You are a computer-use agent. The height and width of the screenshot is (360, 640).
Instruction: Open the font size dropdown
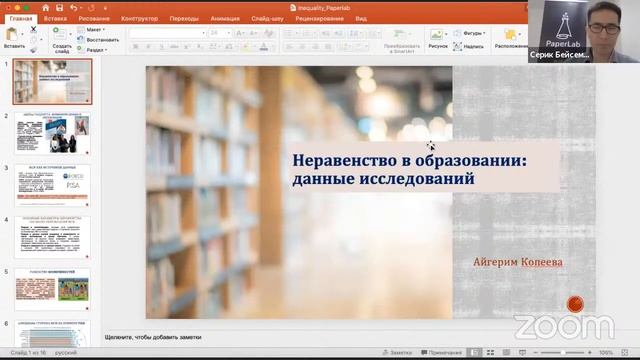click(x=229, y=33)
